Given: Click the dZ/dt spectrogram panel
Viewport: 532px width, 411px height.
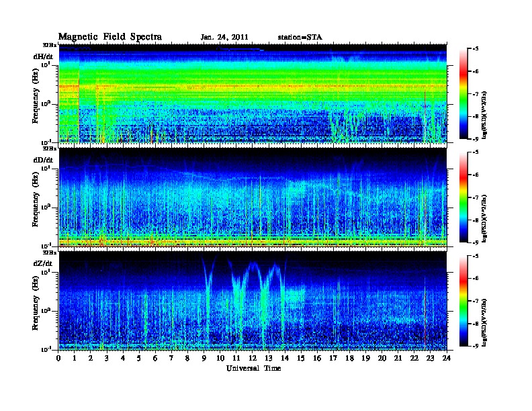Looking at the screenshot, I should click(x=253, y=300).
